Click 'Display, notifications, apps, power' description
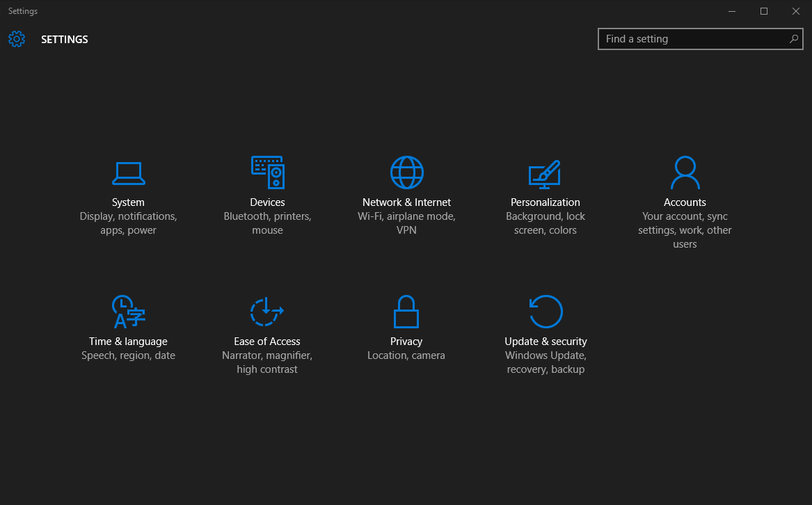 coord(129,223)
